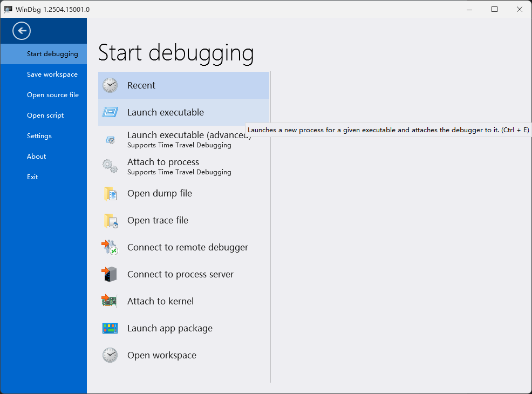Minimize the WinDbg window
The width and height of the screenshot is (532, 394).
pyautogui.click(x=469, y=9)
